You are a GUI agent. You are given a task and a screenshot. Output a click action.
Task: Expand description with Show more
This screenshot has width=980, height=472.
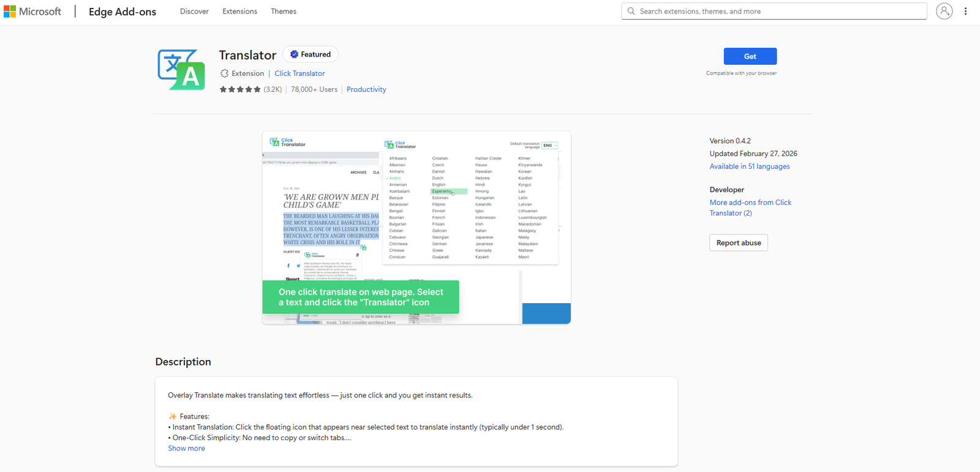(x=187, y=448)
